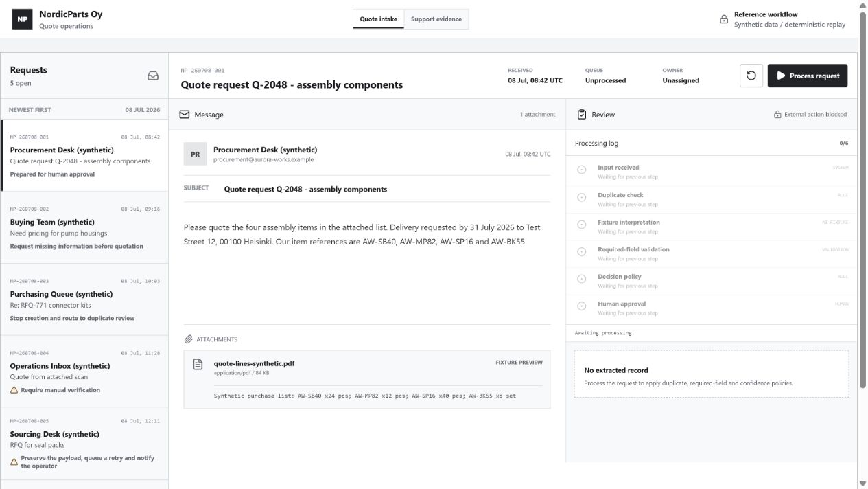The height and width of the screenshot is (489, 868).
Task: Click the External action blocked lock icon
Action: 777,115
